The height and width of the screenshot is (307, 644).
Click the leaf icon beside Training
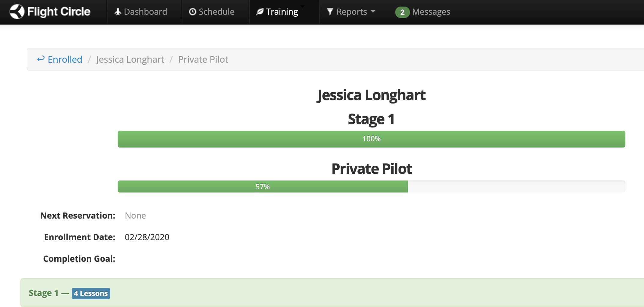coord(260,12)
